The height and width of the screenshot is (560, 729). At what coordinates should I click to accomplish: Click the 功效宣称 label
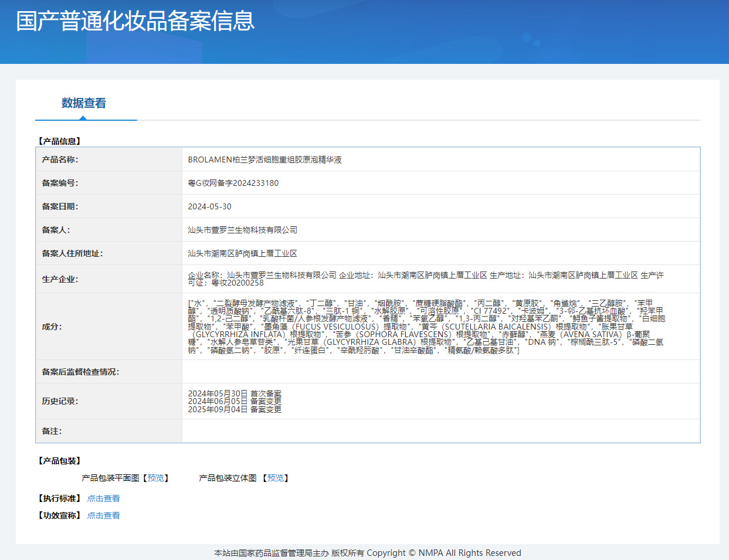click(60, 515)
